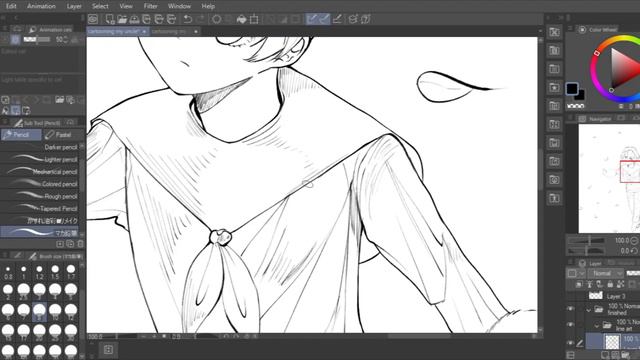Click the 3D cube icon in the command bar

pos(353,19)
